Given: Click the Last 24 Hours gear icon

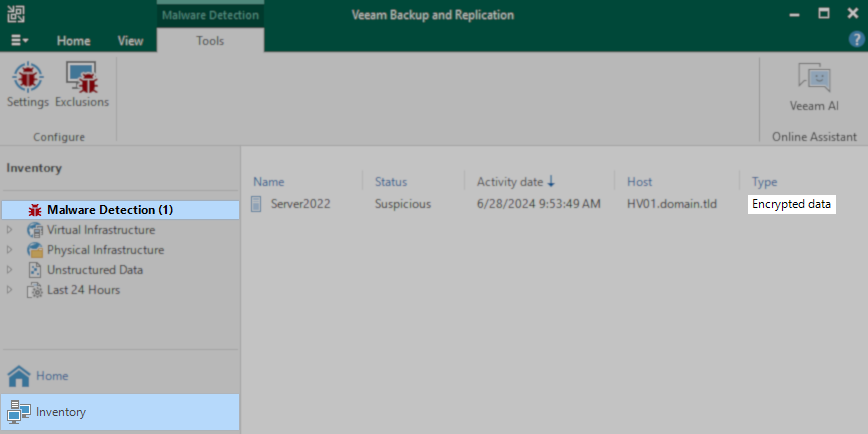Looking at the screenshot, I should tap(35, 290).
